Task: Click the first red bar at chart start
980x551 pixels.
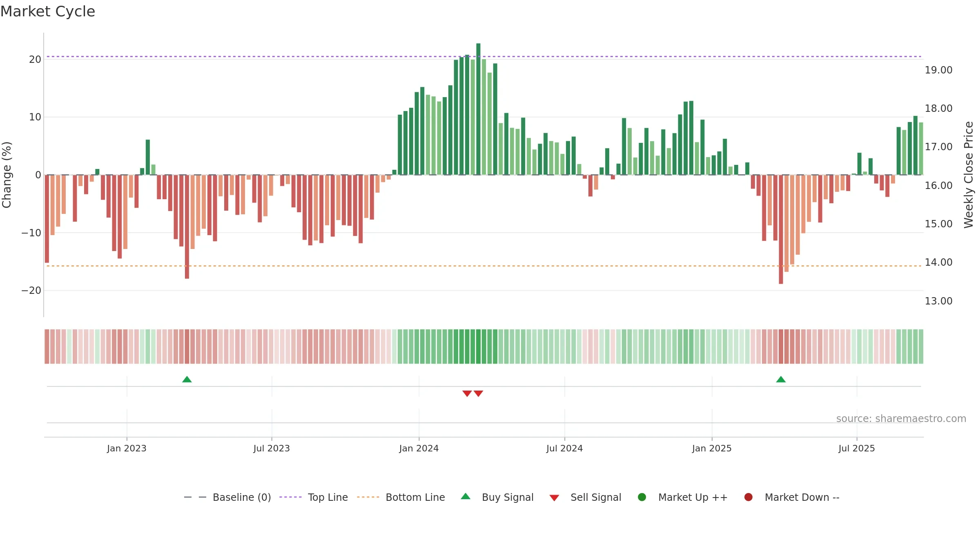Action: 47,219
